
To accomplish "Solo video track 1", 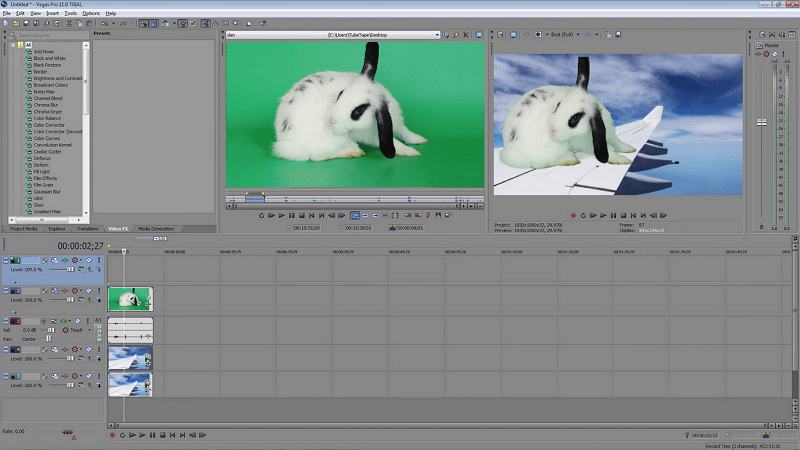I will [x=99, y=261].
